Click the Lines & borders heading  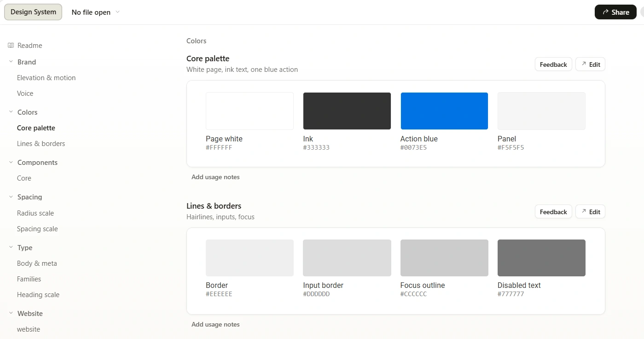214,206
